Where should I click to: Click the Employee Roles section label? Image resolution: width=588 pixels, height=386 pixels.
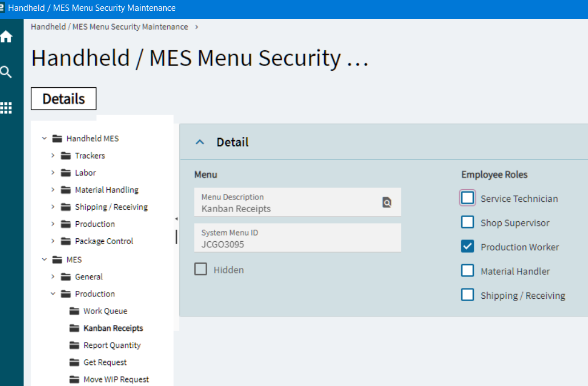tap(494, 175)
